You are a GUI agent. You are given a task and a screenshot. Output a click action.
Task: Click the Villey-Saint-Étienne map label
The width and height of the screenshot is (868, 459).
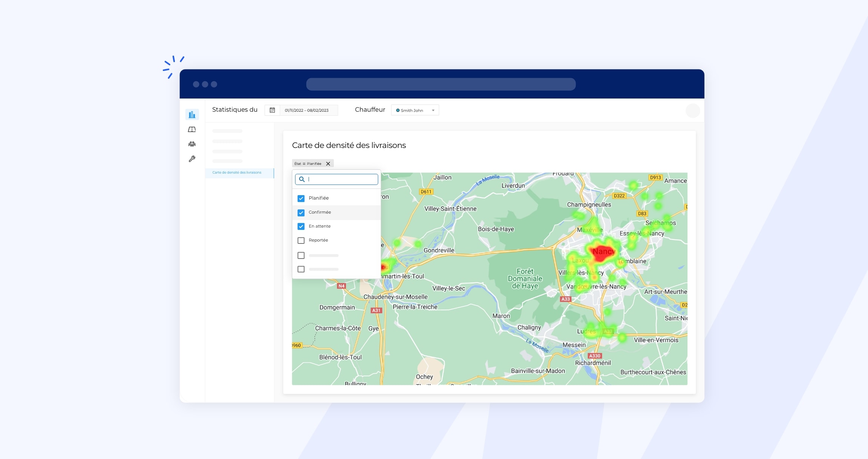pos(450,209)
